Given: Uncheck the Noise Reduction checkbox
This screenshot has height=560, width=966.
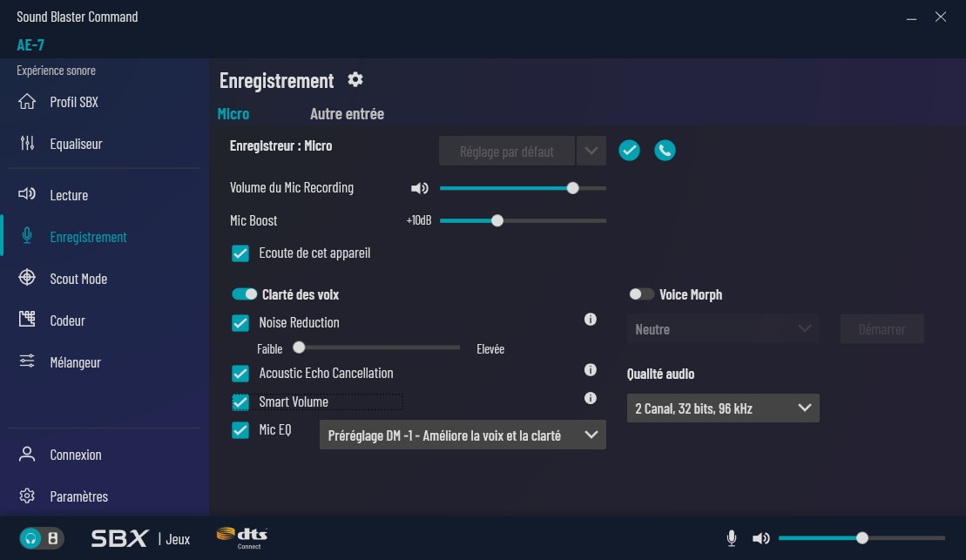Looking at the screenshot, I should (240, 323).
